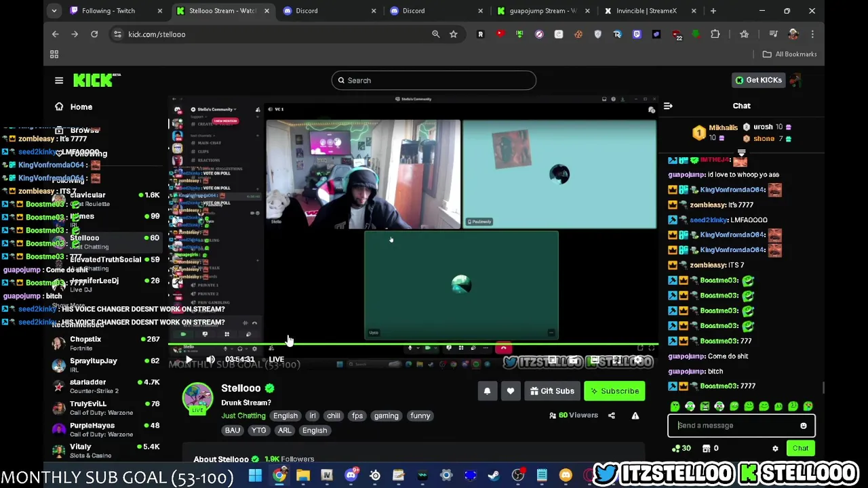The image size is (868, 488).
Task: Open Chrome extensions puzzle icon
Action: click(x=715, y=34)
